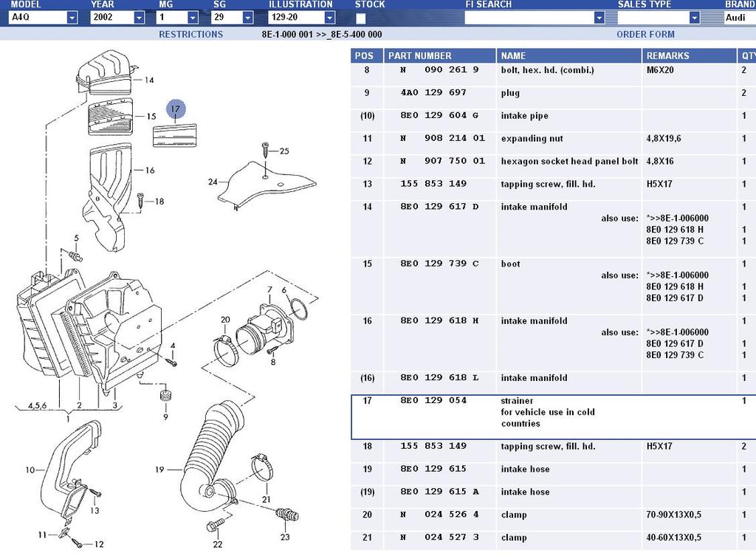
Task: Click clamp part 20 in the diagram
Action: click(x=224, y=346)
